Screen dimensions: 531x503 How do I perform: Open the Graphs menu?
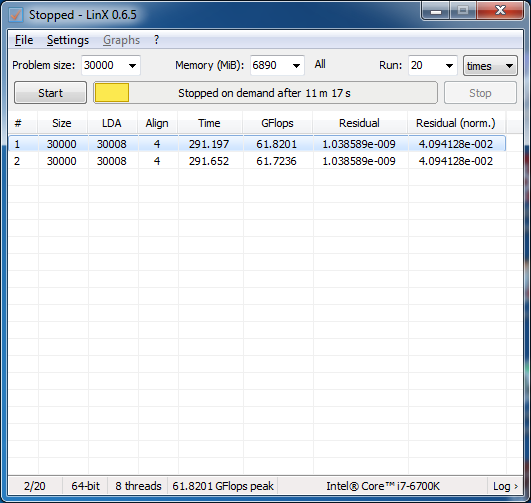pyautogui.click(x=121, y=40)
